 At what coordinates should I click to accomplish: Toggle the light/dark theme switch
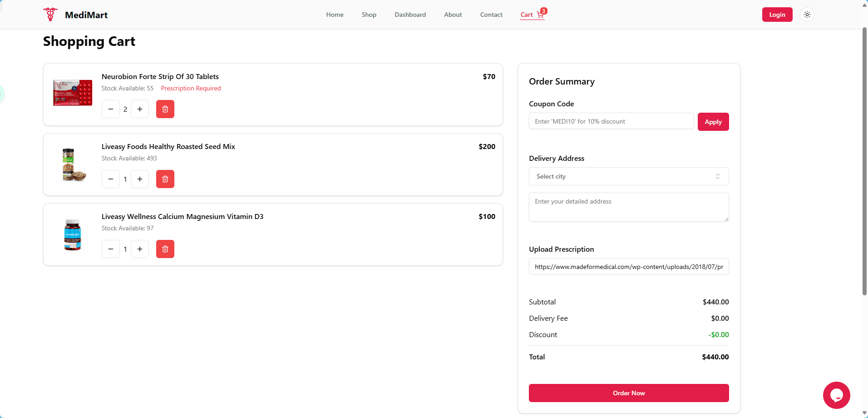[807, 15]
